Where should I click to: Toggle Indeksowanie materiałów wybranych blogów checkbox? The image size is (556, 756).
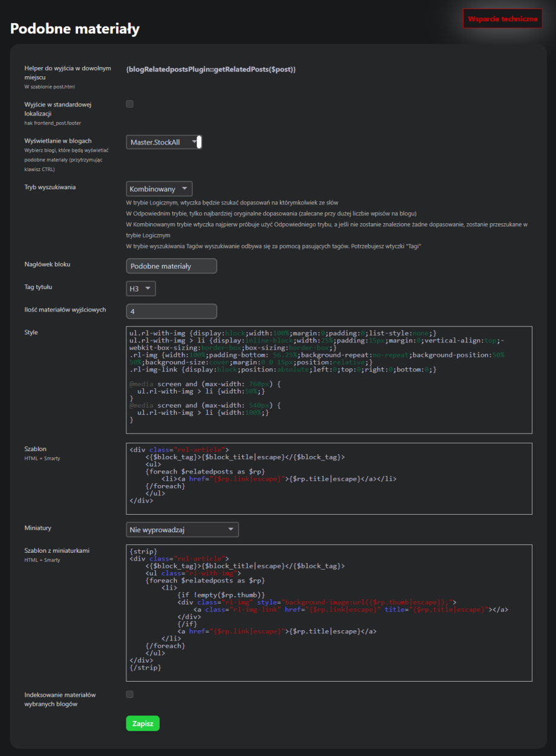[130, 694]
